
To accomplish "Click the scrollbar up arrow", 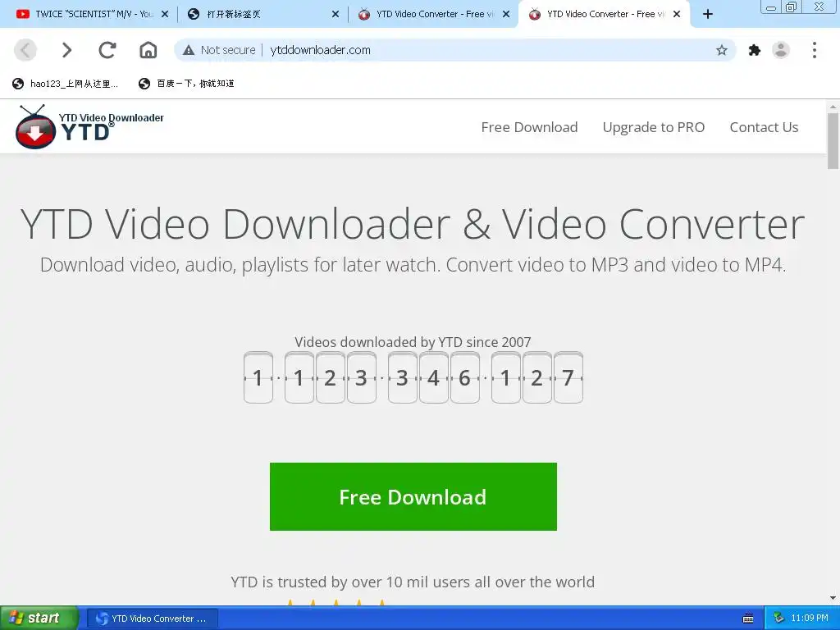I will pyautogui.click(x=833, y=107).
